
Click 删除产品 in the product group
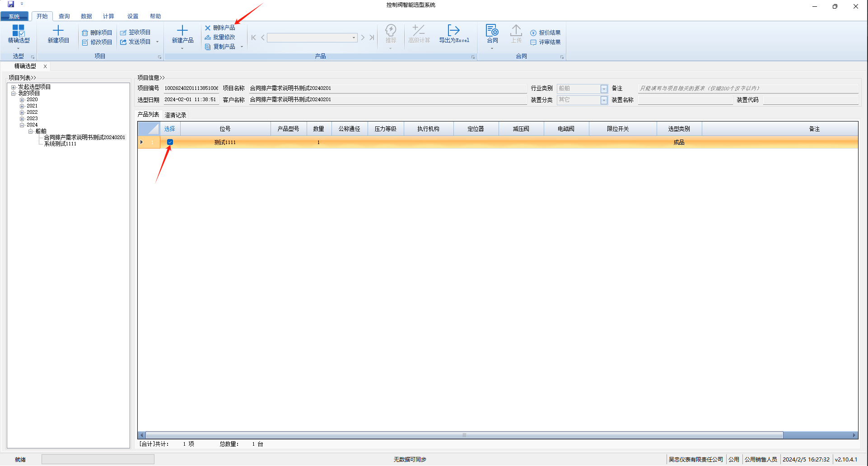coord(220,28)
